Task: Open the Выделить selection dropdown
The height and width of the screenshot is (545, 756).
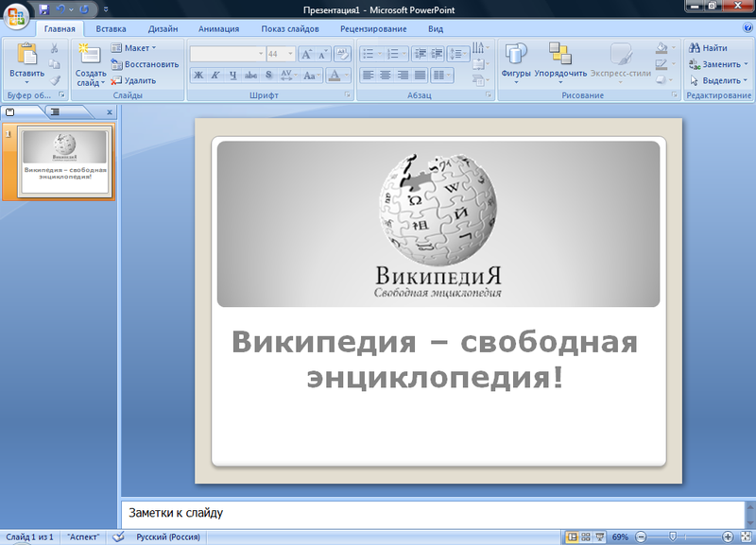Action: tap(719, 80)
